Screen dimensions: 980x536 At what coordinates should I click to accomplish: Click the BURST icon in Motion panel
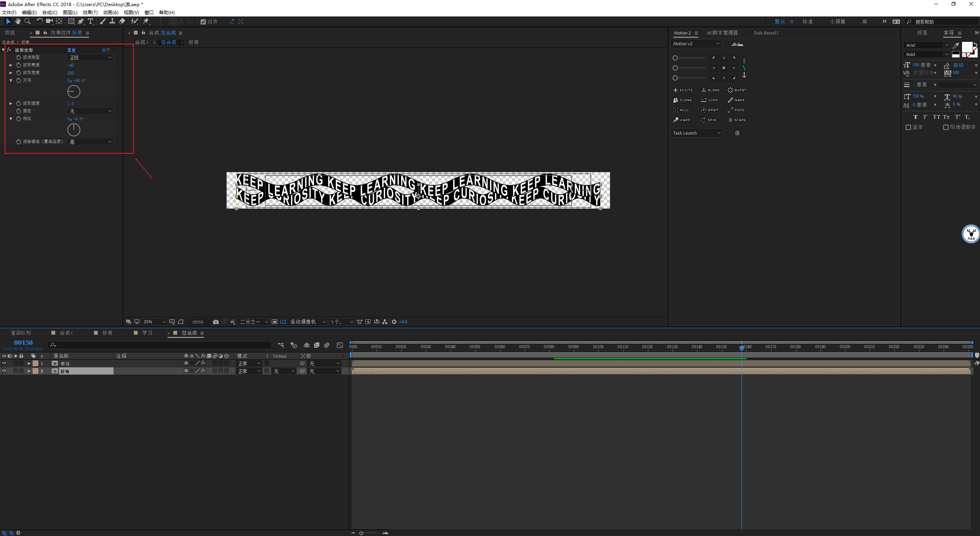tap(730, 90)
